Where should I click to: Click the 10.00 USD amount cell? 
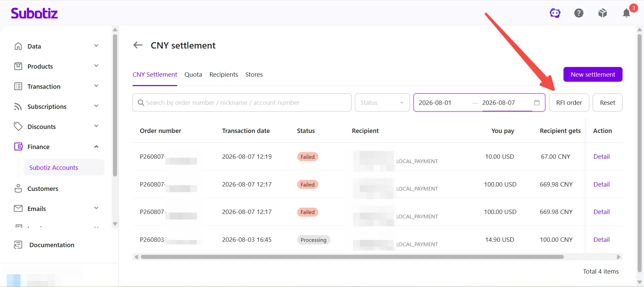tap(499, 156)
